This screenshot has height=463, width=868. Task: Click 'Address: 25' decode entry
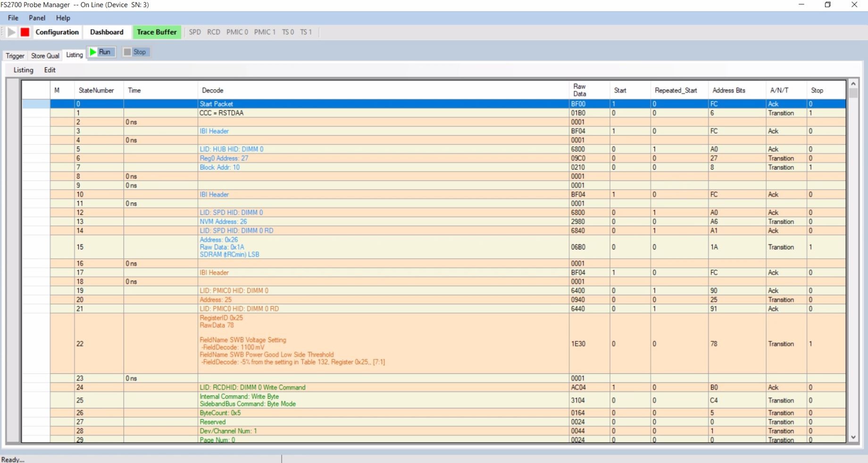click(x=216, y=300)
